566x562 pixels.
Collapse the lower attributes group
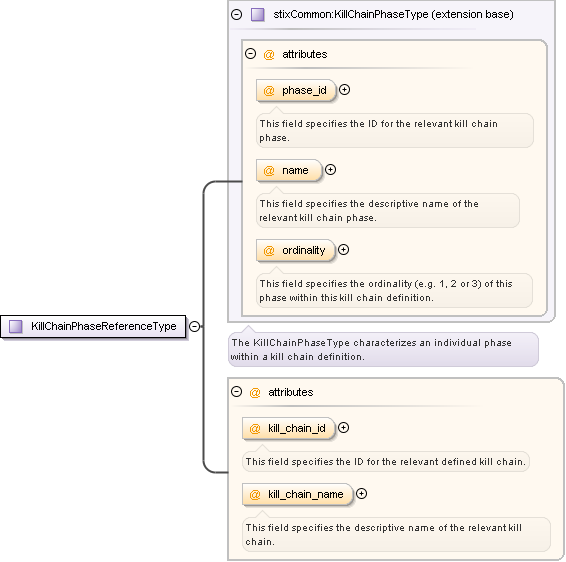(236, 392)
